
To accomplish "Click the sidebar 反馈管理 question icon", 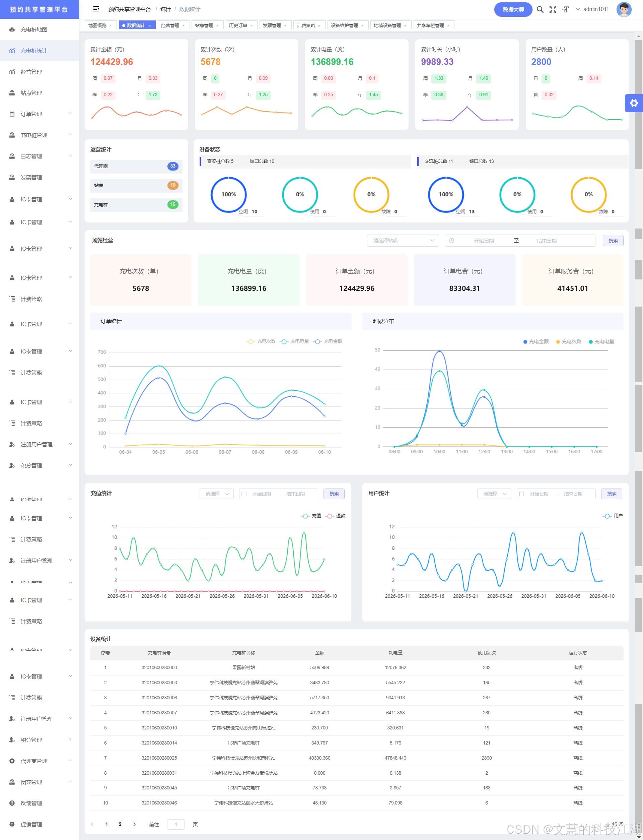I will coord(12,803).
